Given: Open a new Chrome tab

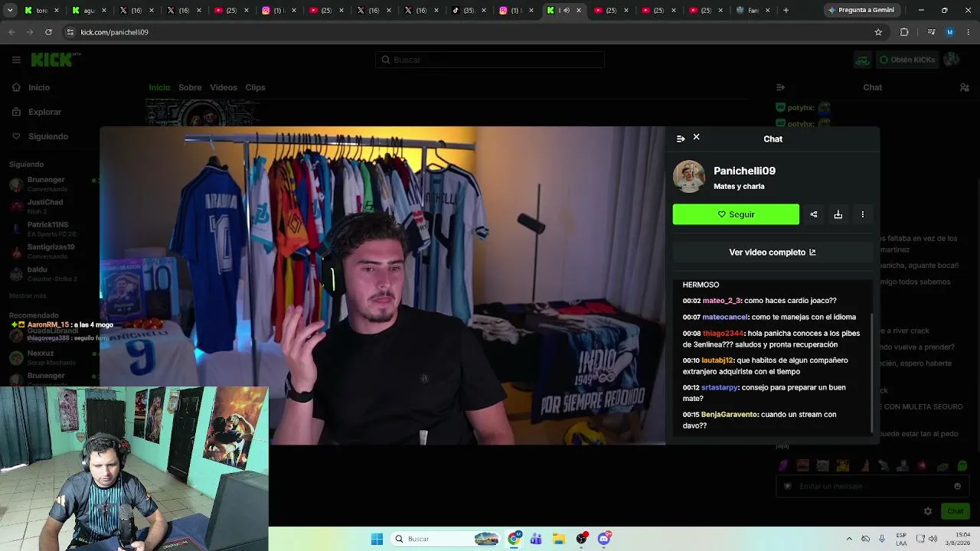Looking at the screenshot, I should [x=786, y=10].
